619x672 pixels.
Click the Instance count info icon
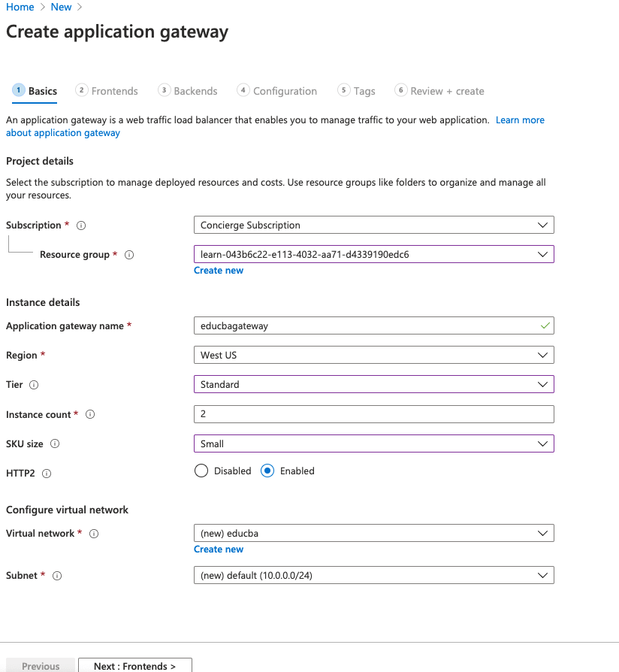tap(89, 414)
